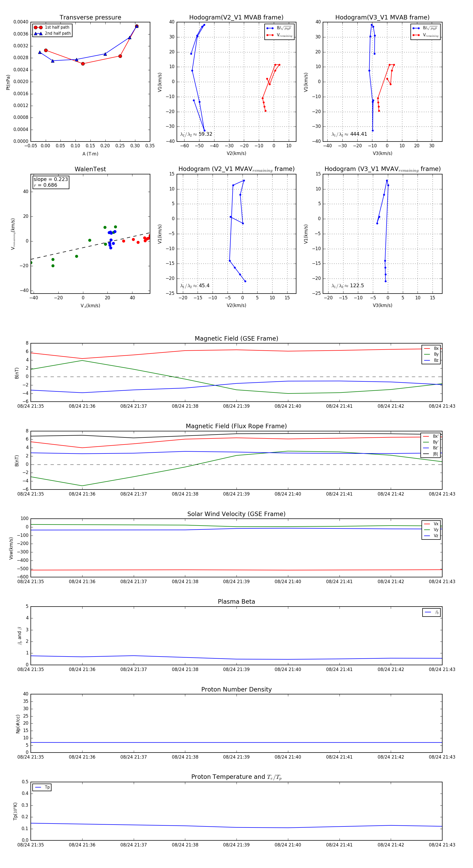
Task: Click the 'Hodogram(V3_V1 MVAB frame)' title
Action: point(382,17)
